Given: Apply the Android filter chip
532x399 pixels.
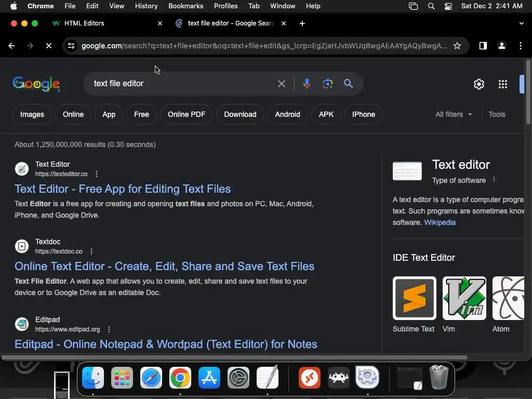Looking at the screenshot, I should click(x=287, y=114).
